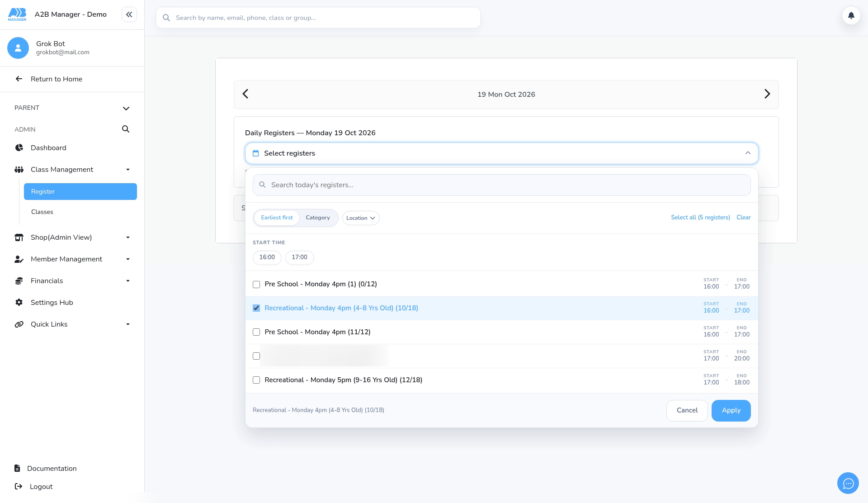Screen dimensions: 868x503
Task: Filter by 17:00 start time chip
Action: (299, 257)
